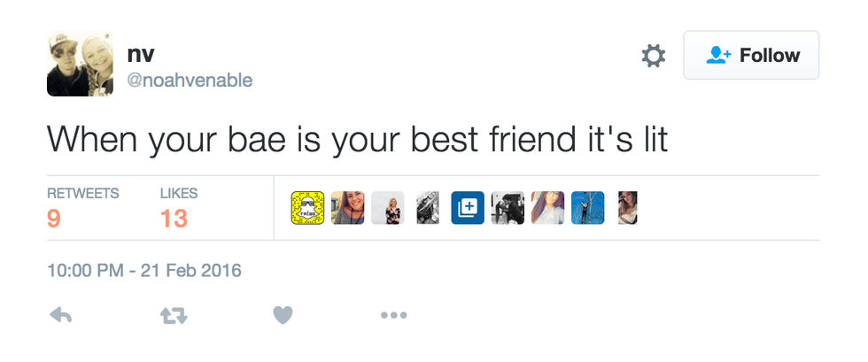The height and width of the screenshot is (362, 868).
Task: Open the avatar with blue sky and tree
Action: coord(587,208)
